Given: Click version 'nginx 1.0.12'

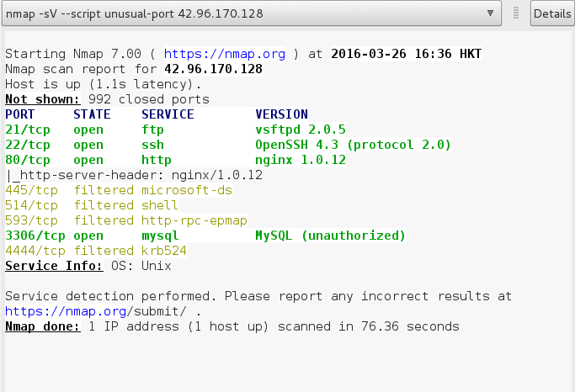Looking at the screenshot, I should click(x=301, y=160).
